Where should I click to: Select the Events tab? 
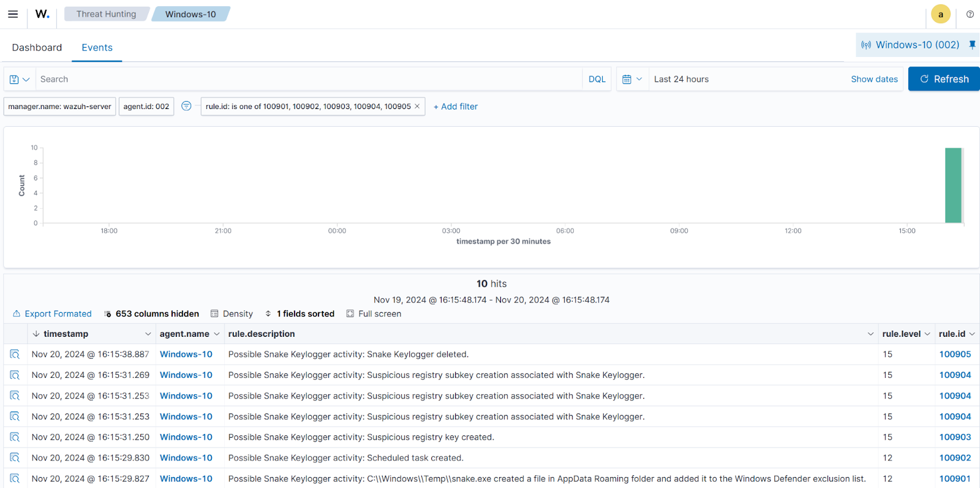pos(97,48)
